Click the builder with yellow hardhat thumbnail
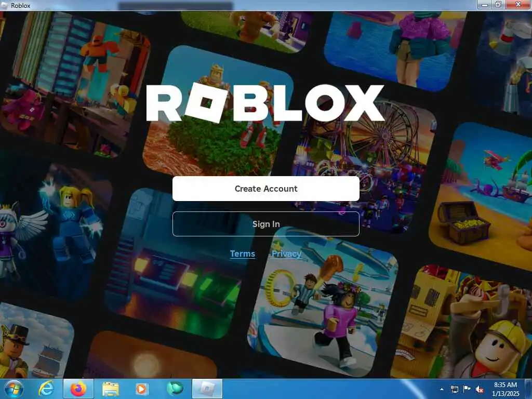The width and height of the screenshot is (532, 399). point(461,322)
